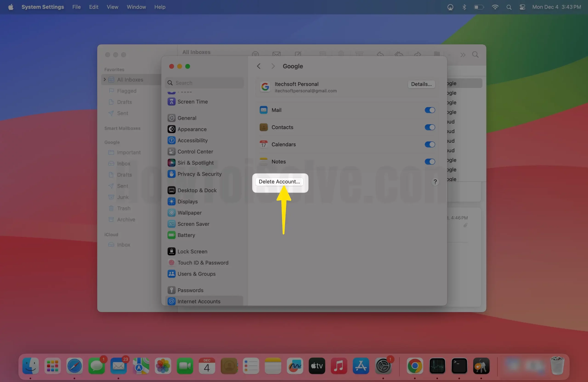Open the Window menu
The width and height of the screenshot is (588, 382).
pos(136,7)
